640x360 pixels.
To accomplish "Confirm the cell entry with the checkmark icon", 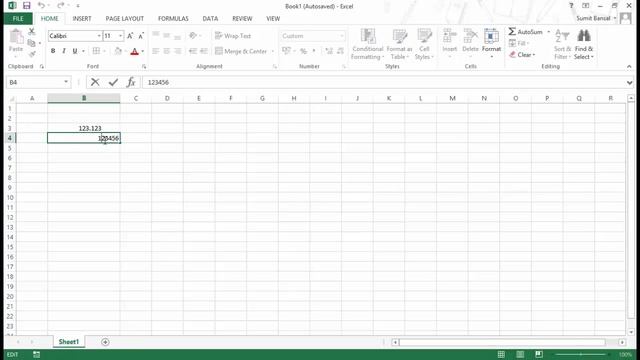I will (113, 82).
